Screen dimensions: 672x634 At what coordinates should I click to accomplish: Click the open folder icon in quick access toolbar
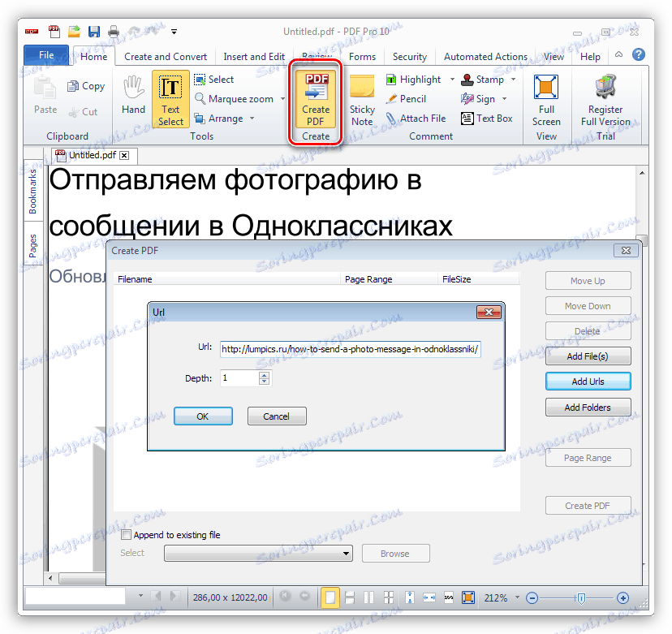(74, 32)
